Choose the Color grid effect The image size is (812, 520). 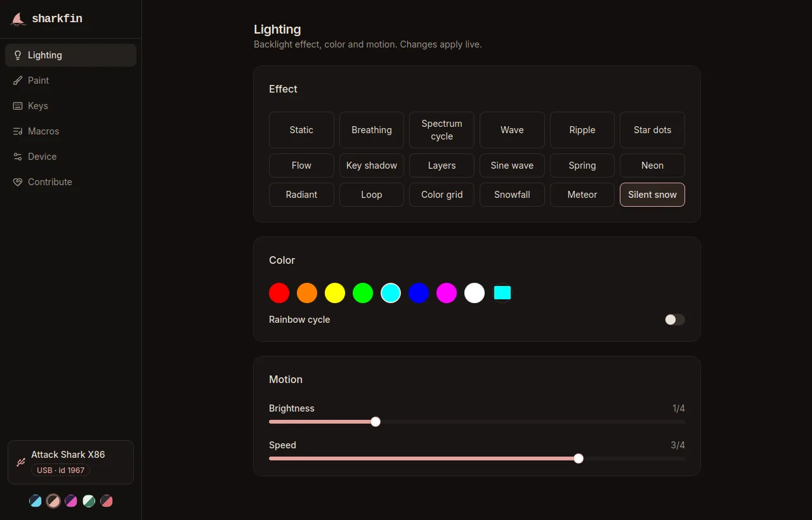pyautogui.click(x=442, y=195)
